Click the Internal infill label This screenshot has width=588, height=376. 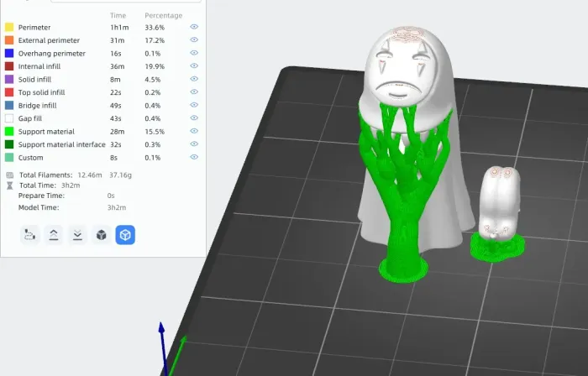(x=39, y=66)
